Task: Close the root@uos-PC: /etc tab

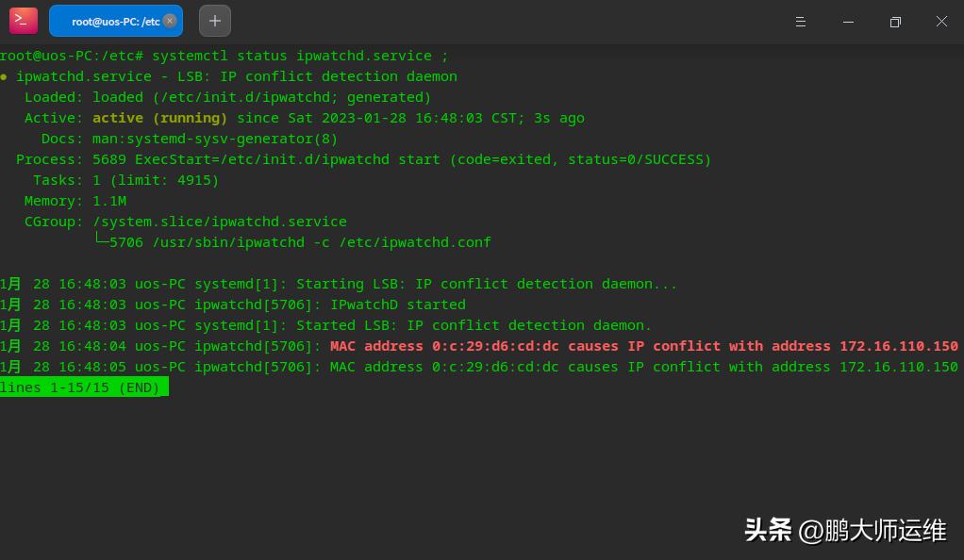Action: coord(170,21)
